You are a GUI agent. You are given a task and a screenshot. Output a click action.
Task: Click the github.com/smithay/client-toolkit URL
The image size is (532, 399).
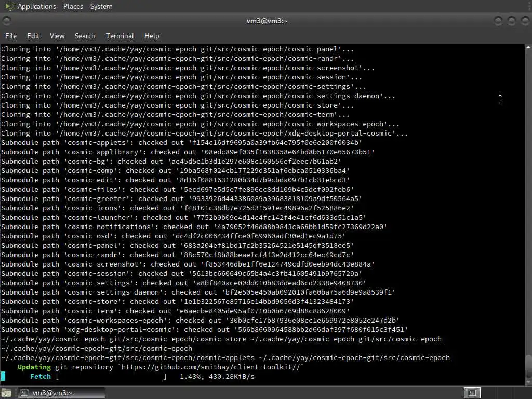[210, 367]
